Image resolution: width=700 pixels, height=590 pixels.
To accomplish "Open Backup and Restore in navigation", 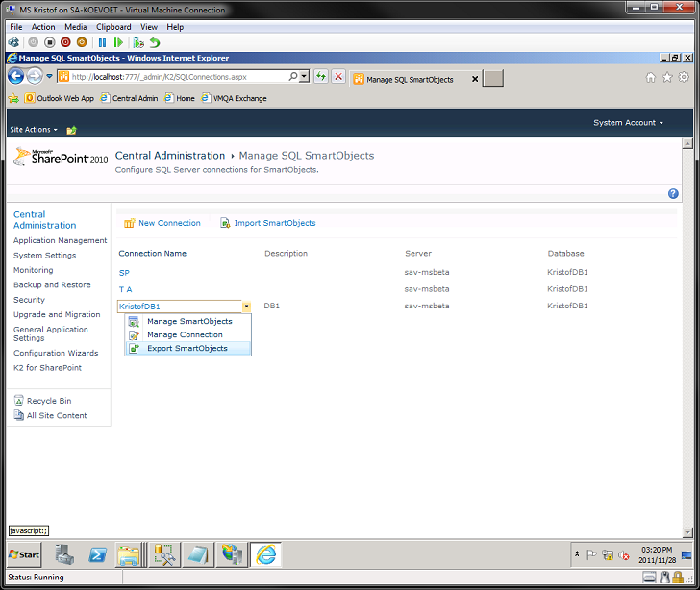I will (52, 284).
